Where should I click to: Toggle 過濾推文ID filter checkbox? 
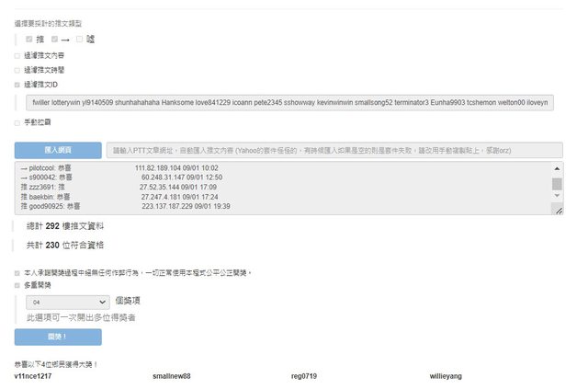pyautogui.click(x=17, y=84)
